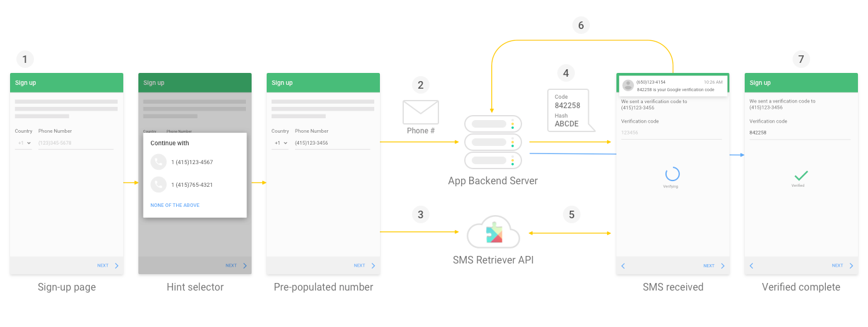Image resolution: width=868 pixels, height=327 pixels.
Task: Choose 1 (415)123-4567 in Continue with dialog
Action: 195,162
